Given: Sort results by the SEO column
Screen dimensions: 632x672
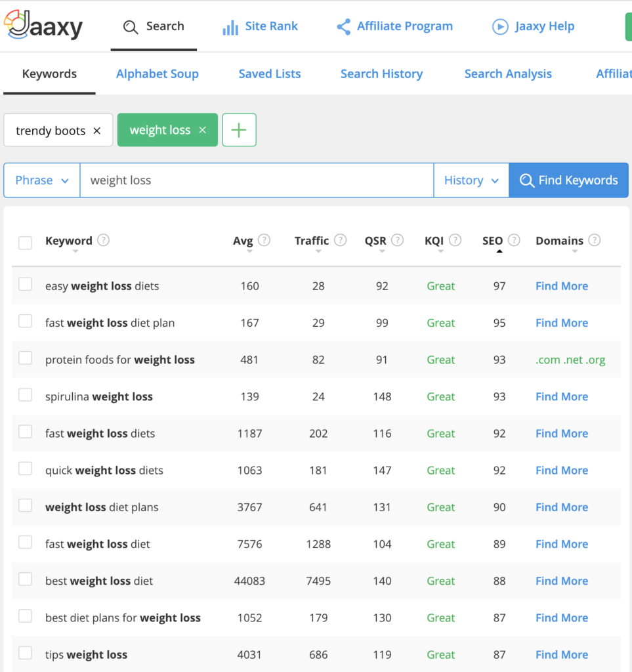Looking at the screenshot, I should point(493,241).
